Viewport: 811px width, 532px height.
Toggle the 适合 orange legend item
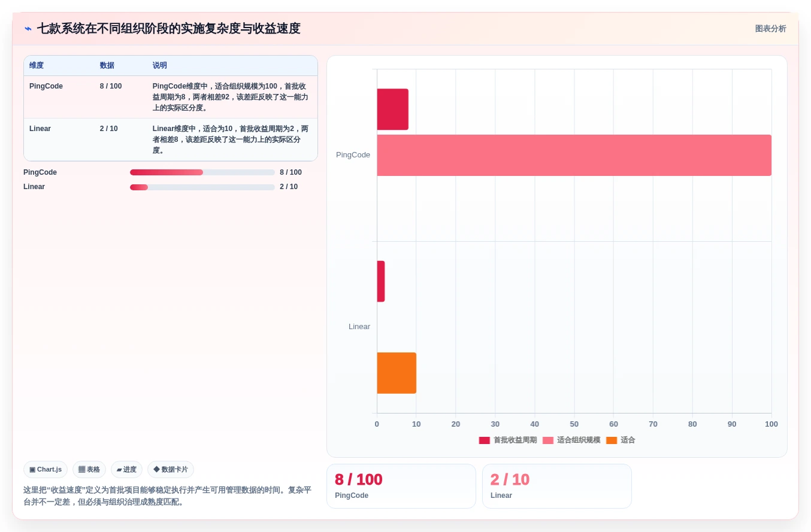(x=621, y=440)
